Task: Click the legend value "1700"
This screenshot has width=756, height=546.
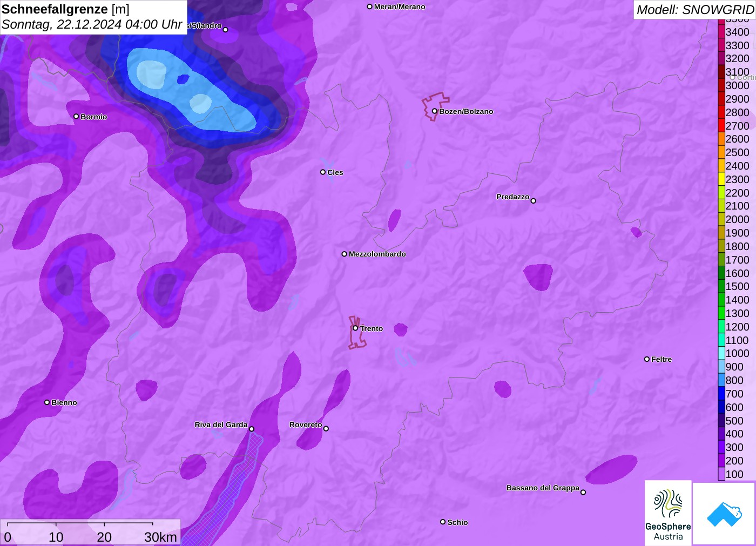Action: point(738,260)
